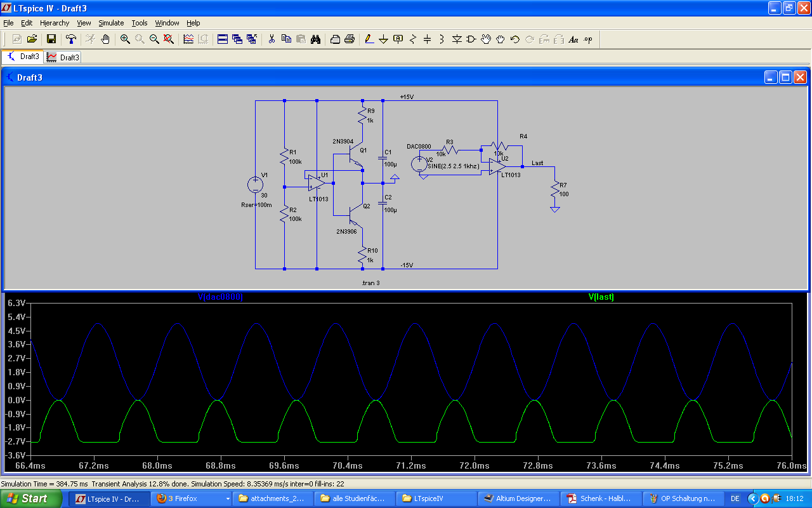Select the Place Resistor tool

coord(413,39)
